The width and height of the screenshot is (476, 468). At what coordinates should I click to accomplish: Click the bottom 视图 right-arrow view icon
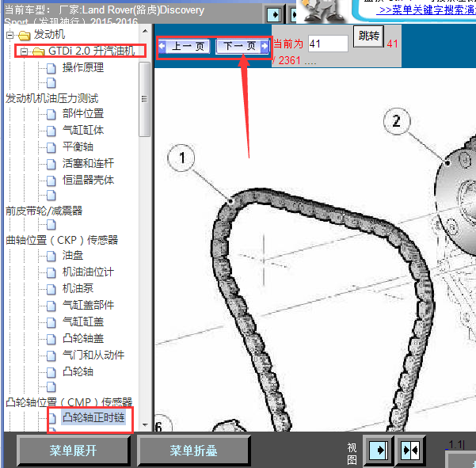[379, 450]
